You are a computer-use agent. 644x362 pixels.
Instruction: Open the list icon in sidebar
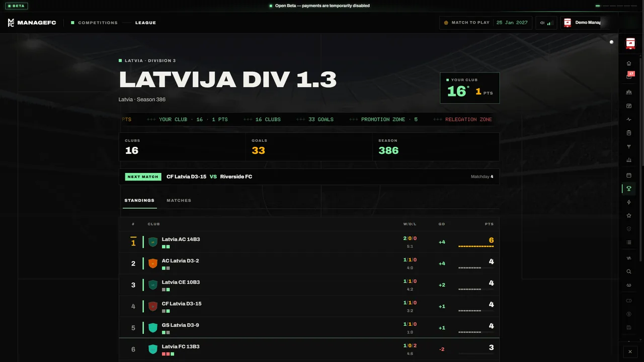coord(628,242)
